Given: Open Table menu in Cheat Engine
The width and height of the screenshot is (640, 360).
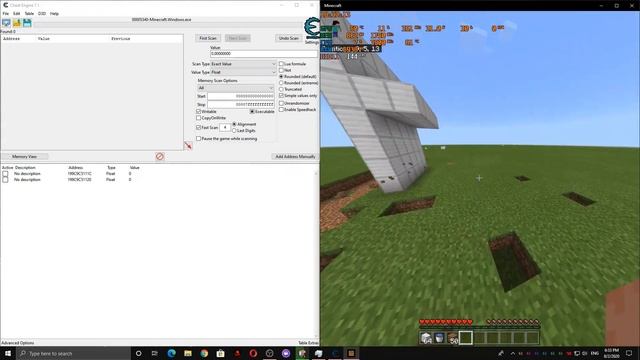Looking at the screenshot, I should (29, 13).
